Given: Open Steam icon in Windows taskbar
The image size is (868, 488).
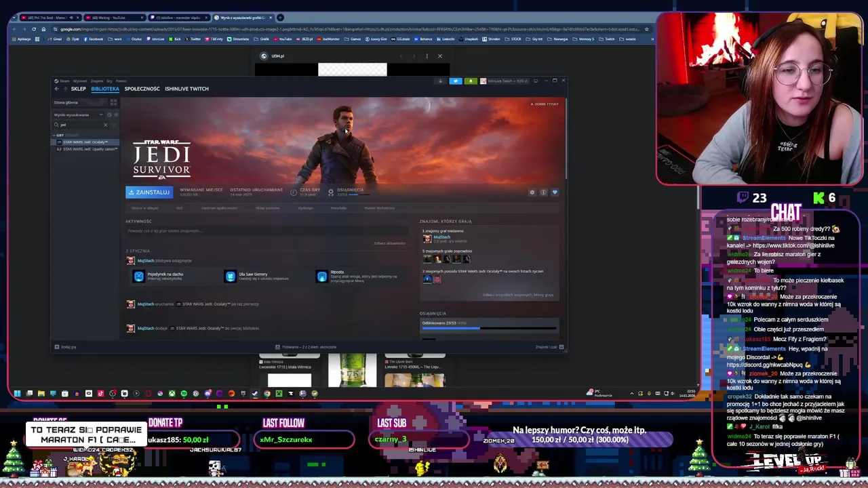Looking at the screenshot, I should (255, 394).
